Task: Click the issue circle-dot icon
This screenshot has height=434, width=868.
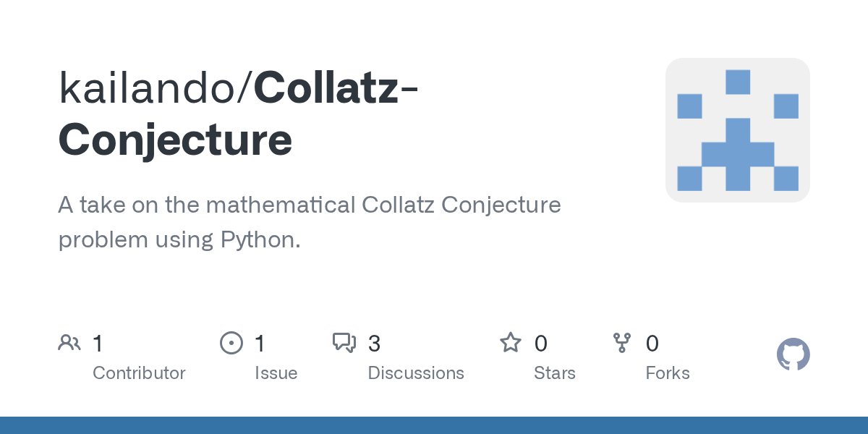Action: [x=231, y=343]
